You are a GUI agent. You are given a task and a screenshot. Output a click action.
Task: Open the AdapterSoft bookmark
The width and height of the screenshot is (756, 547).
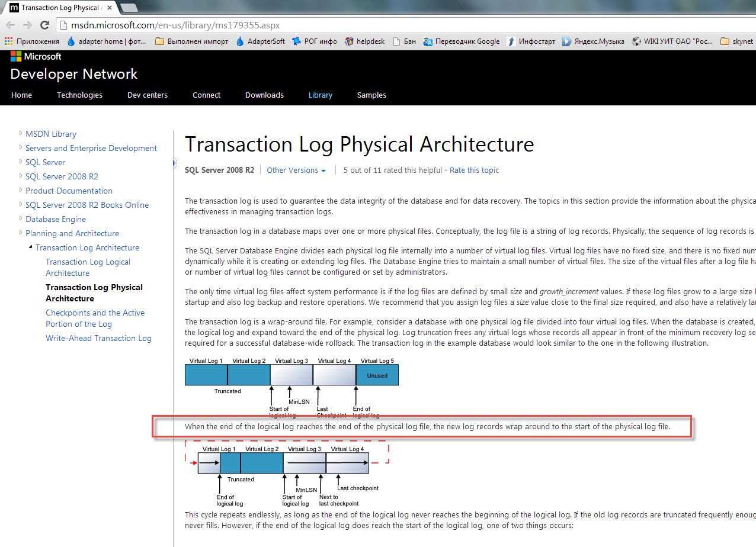pyautogui.click(x=260, y=41)
